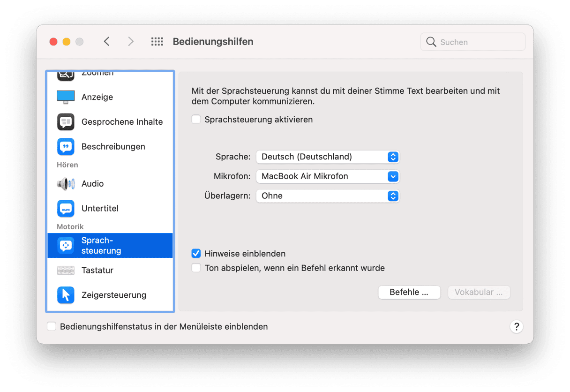Open the Sprache dropdown
Viewport: 570px width, 392px height.
click(328, 157)
